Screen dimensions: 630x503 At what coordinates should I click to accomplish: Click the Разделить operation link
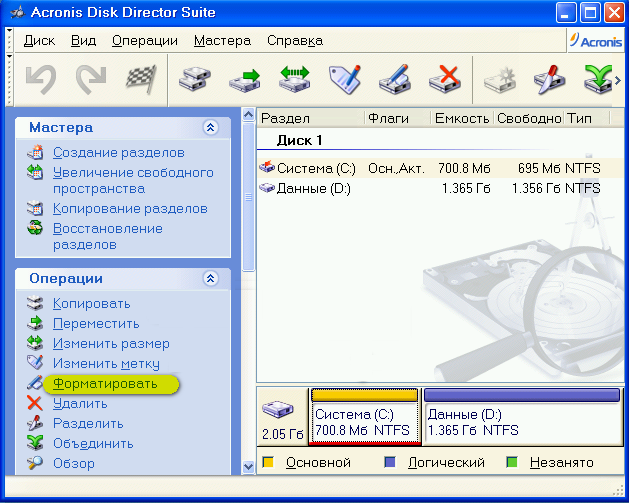tap(88, 423)
